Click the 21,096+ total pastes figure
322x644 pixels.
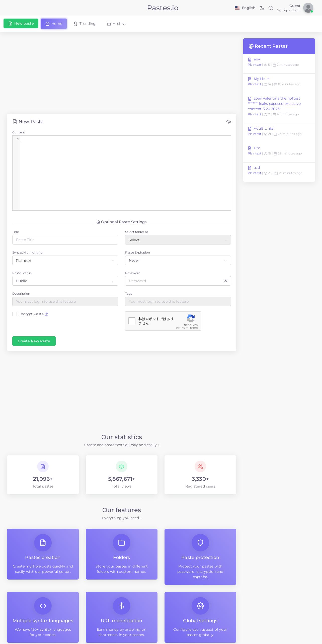43,479
